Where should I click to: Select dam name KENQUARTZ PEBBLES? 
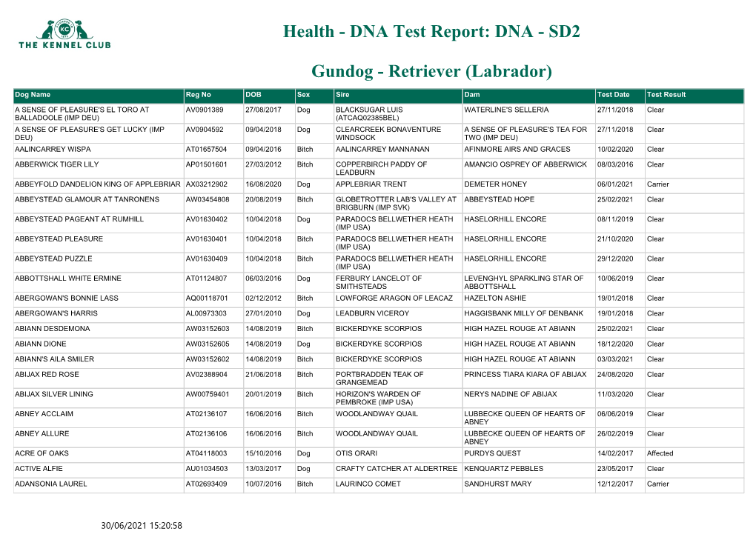[503, 468]
